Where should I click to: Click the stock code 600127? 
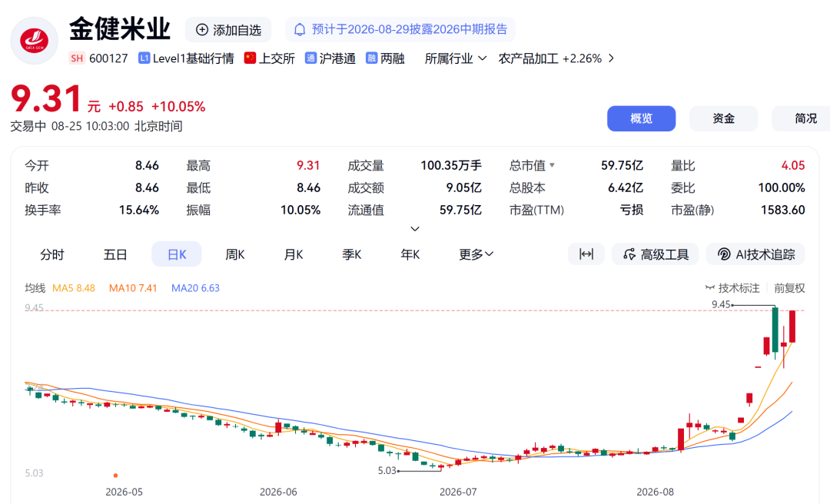tap(108, 58)
